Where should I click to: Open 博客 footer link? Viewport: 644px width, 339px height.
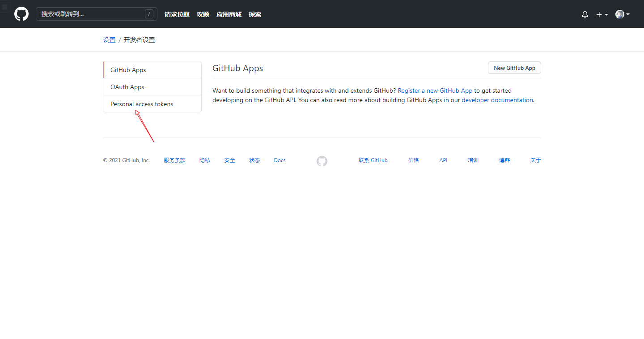[504, 160]
